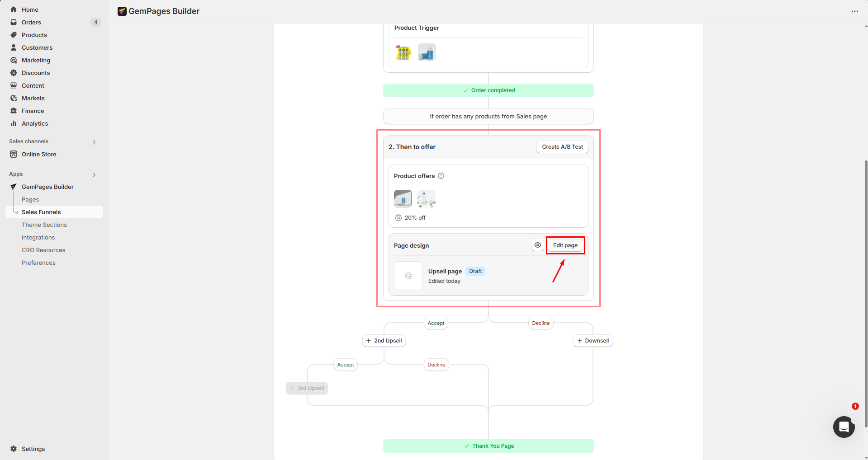Go to GemPages Pages submenu
868x460 pixels.
(x=54, y=199)
